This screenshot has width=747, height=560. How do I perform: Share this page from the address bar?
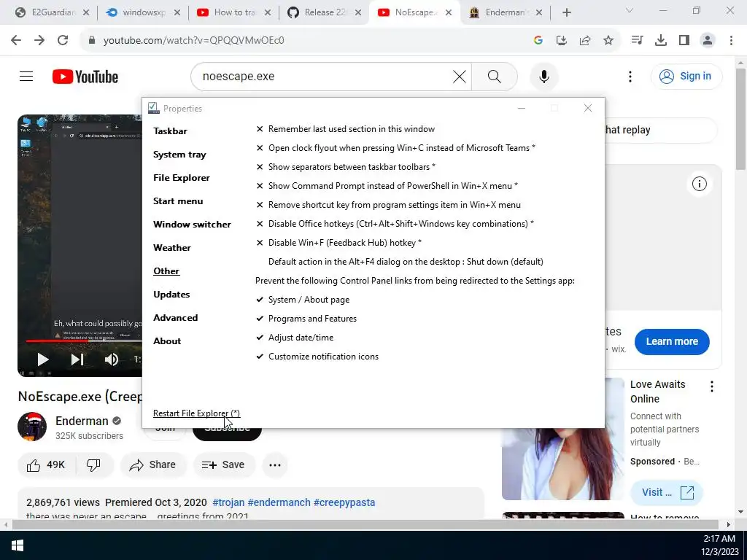click(x=584, y=41)
